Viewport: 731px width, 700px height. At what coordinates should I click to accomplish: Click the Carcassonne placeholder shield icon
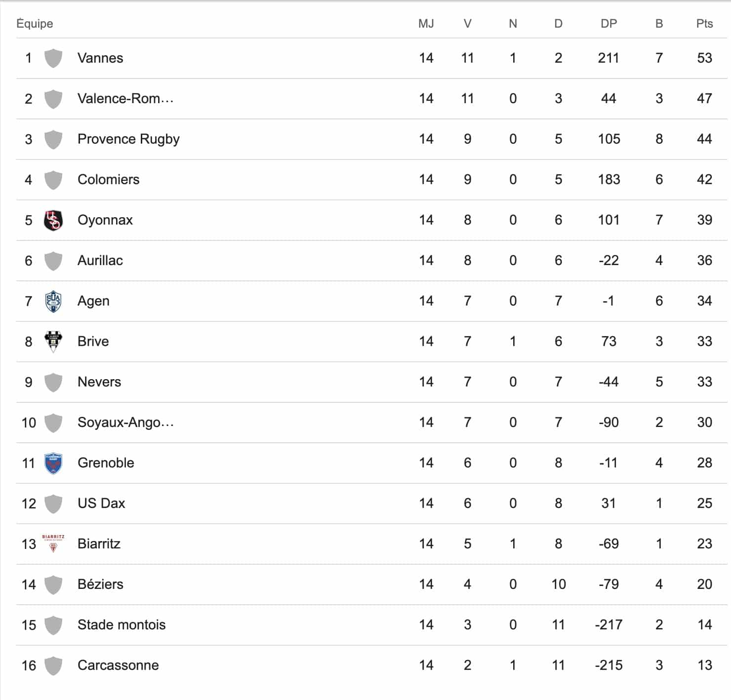pos(53,665)
